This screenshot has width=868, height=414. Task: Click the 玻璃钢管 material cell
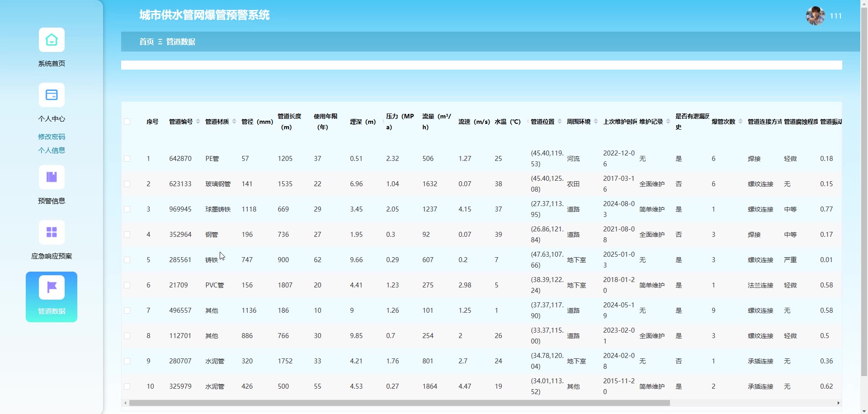(x=218, y=184)
